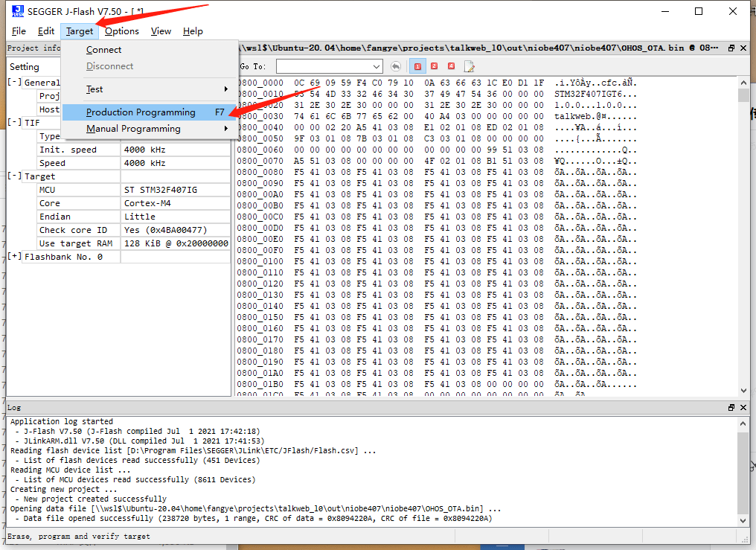The width and height of the screenshot is (756, 550).
Task: Click the 'Yes (0x4BA00477)' value
Action: pos(165,230)
